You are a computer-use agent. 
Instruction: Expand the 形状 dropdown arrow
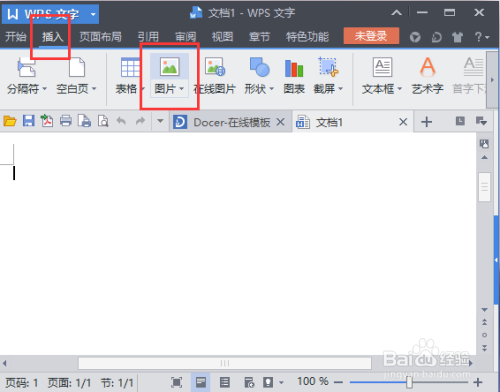271,89
